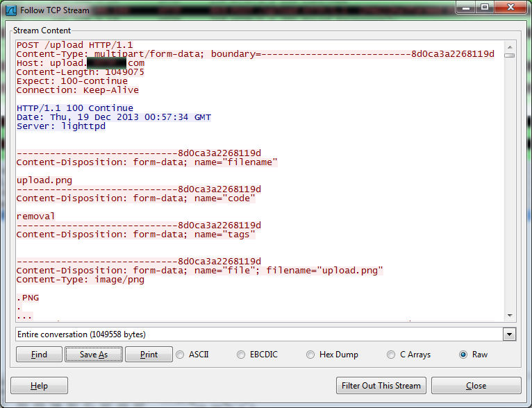Click the stream content scroll down arrow
The height and width of the screenshot is (408, 532).
pyautogui.click(x=510, y=315)
